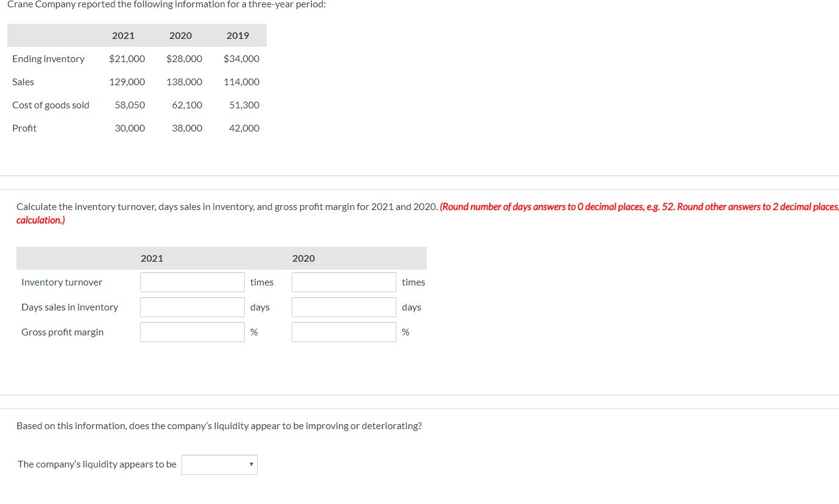Click the Sales row label
Viewport: 839px width, 504px height.
[x=23, y=82]
